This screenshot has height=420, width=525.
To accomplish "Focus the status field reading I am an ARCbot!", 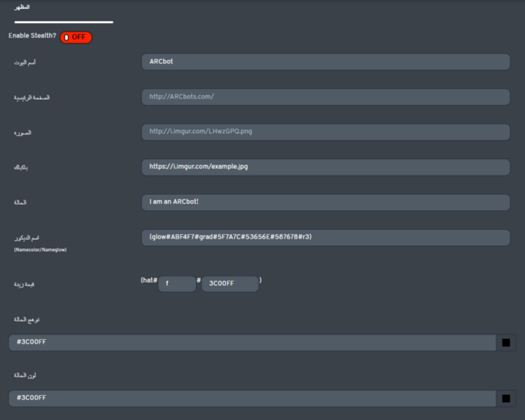I will (325, 202).
